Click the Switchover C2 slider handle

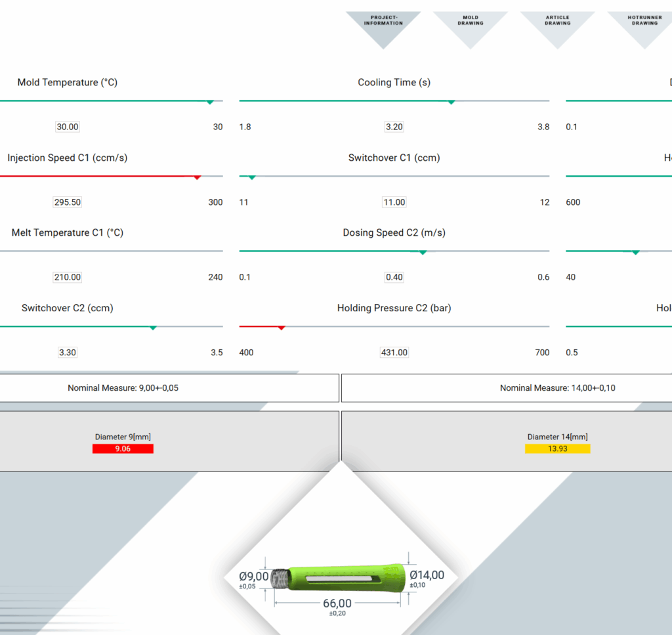tap(153, 327)
